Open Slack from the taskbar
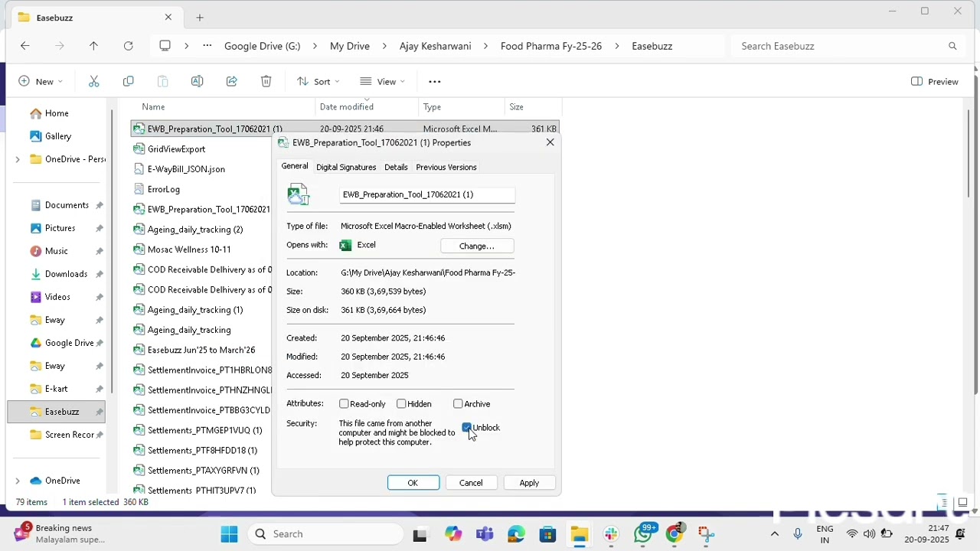This screenshot has height=551, width=980. tap(610, 534)
